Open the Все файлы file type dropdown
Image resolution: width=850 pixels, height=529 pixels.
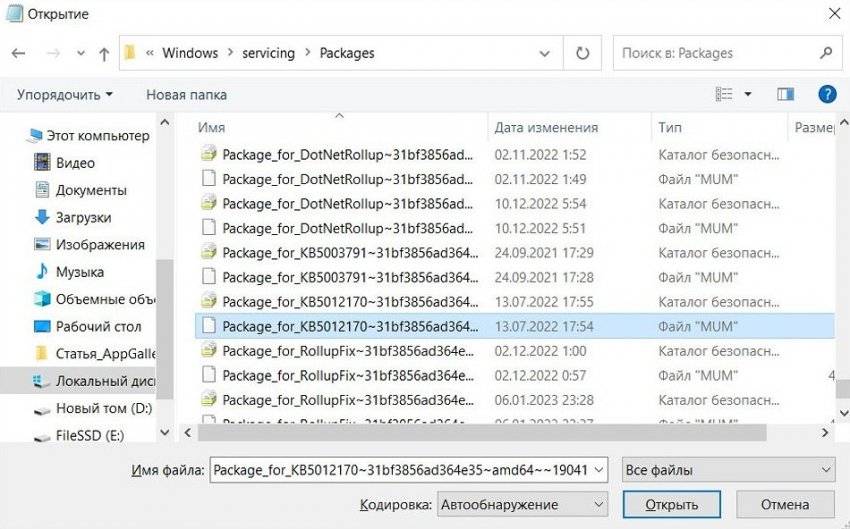pyautogui.click(x=727, y=470)
